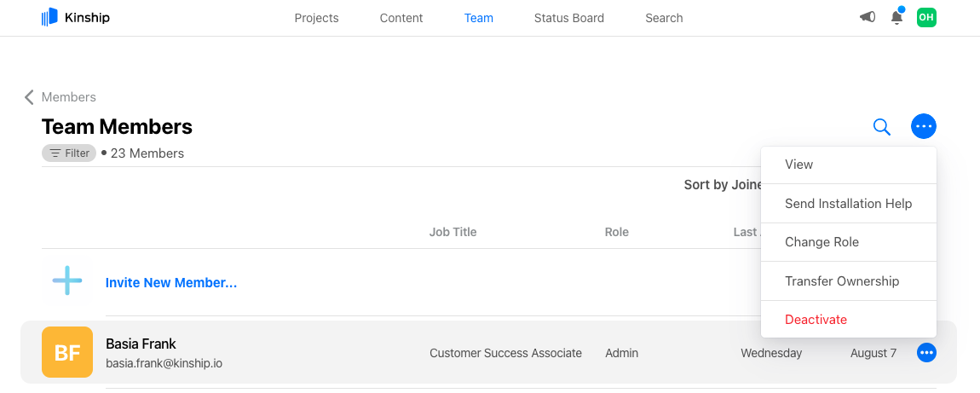
Task: Choose Send Installation Help menu item
Action: 848,204
